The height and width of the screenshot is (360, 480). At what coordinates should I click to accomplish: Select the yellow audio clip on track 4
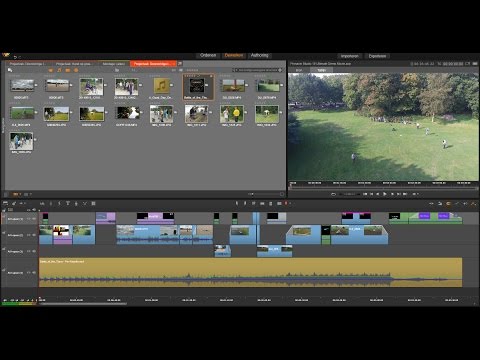[x=250, y=272]
